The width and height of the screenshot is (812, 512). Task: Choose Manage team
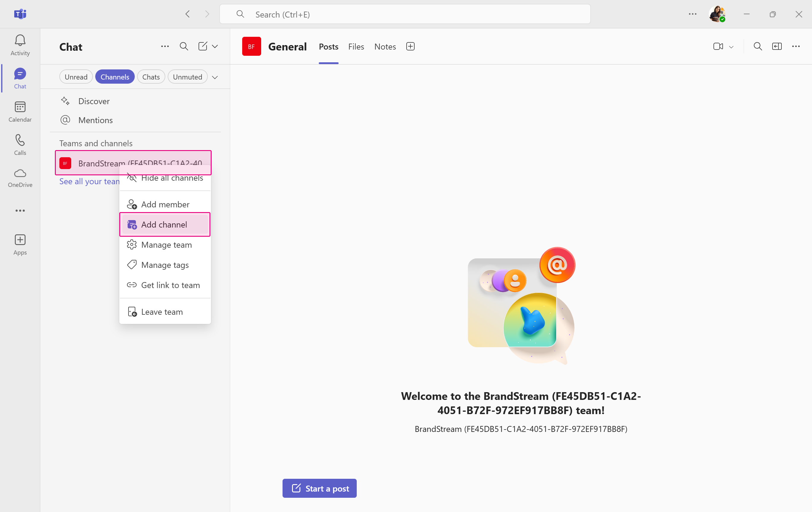pyautogui.click(x=165, y=245)
